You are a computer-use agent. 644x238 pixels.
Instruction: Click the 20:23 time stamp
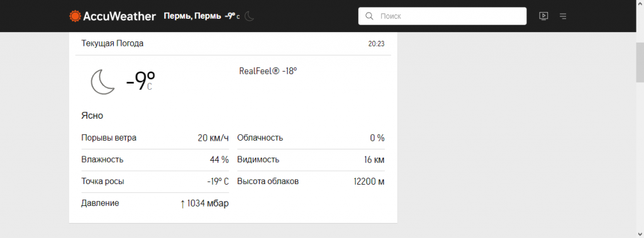(x=376, y=43)
